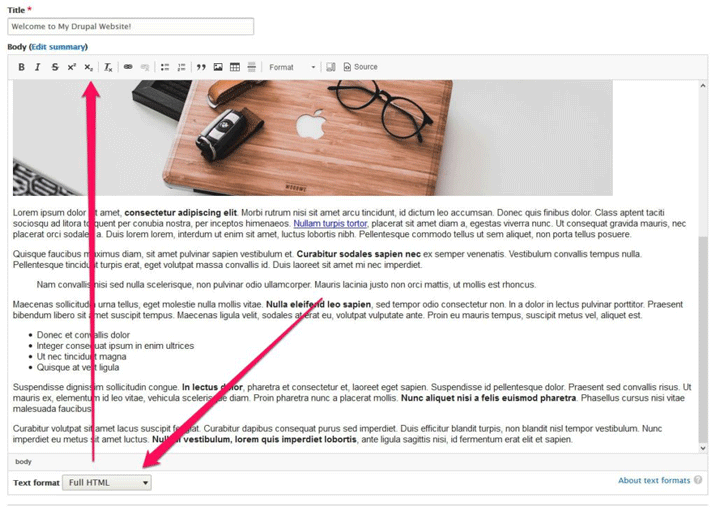Click the Title input field
The width and height of the screenshot is (715, 514).
coord(130,26)
